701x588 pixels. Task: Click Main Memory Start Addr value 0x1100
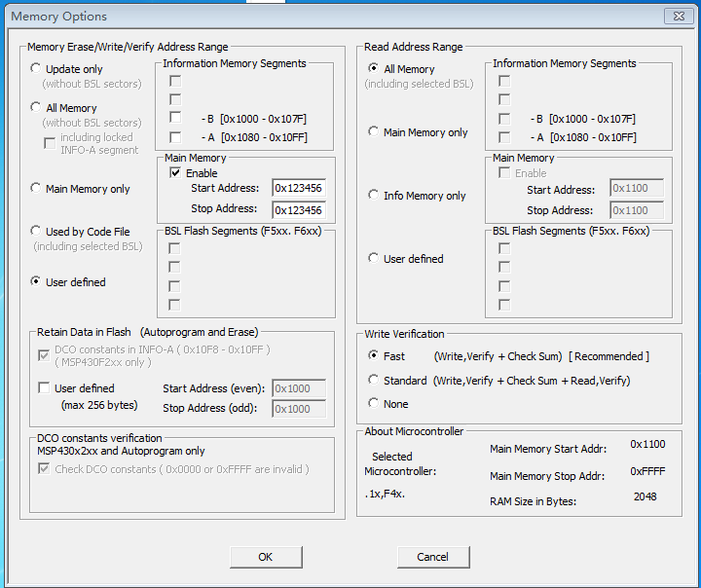pyautogui.click(x=647, y=444)
